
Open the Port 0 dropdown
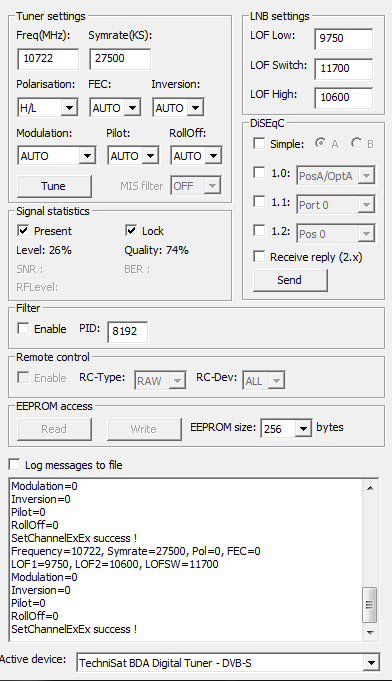(x=336, y=205)
